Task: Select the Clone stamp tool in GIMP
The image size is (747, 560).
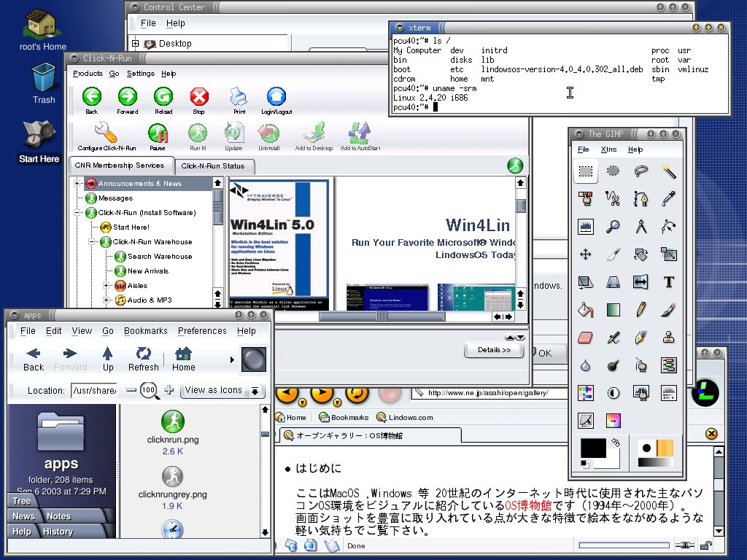Action: point(669,338)
